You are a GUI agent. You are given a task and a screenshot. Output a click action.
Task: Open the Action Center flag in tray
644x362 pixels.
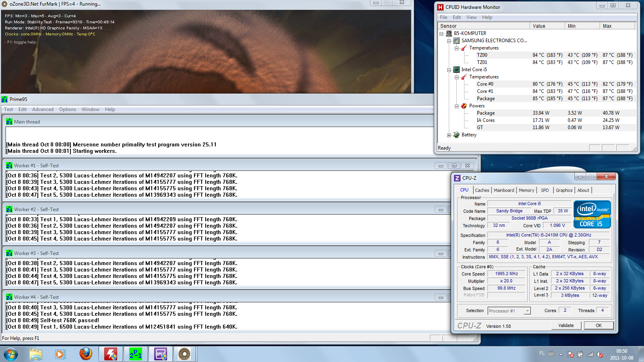tap(571, 354)
